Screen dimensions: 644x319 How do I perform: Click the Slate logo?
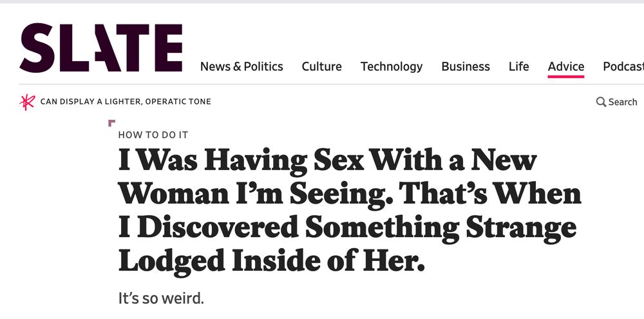[x=101, y=48]
